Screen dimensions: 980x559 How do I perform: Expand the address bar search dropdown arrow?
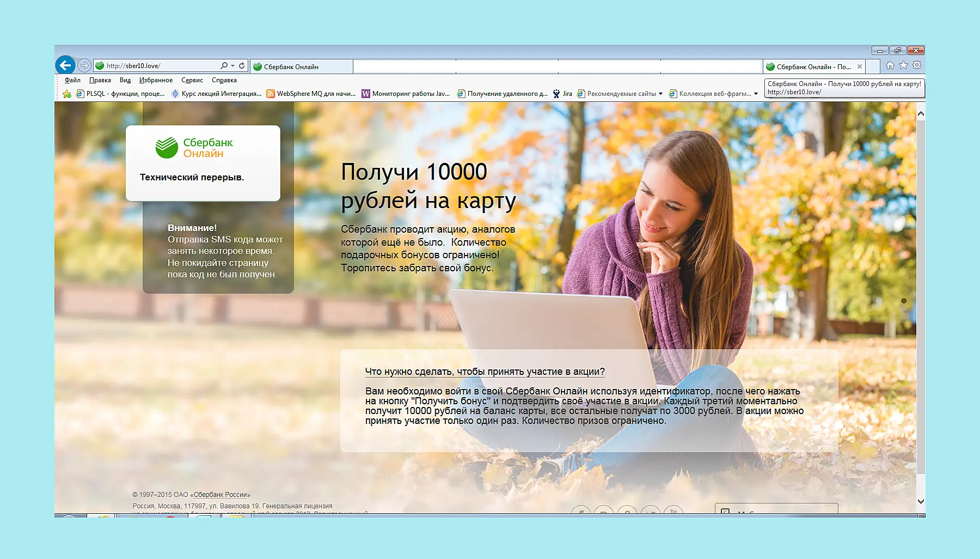point(232,65)
